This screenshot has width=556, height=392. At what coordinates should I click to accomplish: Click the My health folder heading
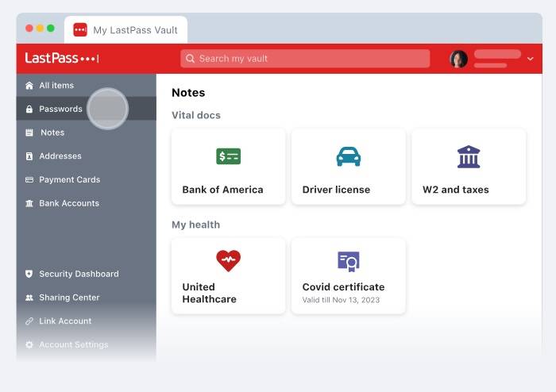tap(195, 225)
